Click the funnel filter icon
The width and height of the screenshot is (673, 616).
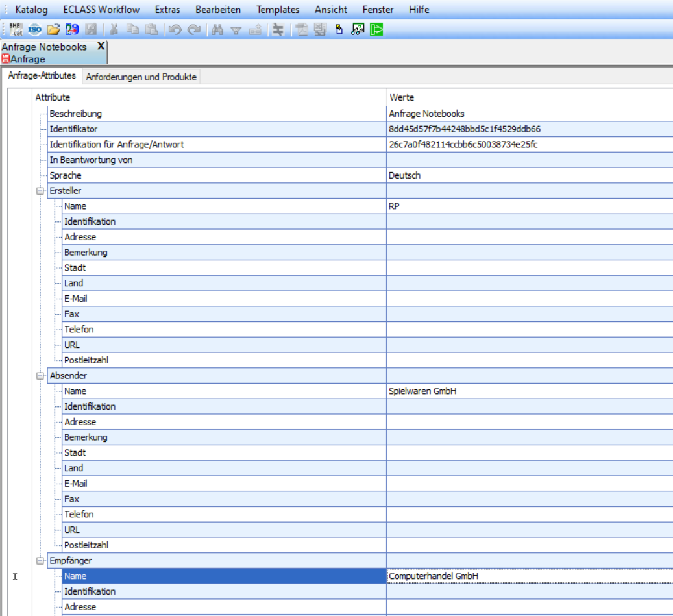[x=236, y=29]
